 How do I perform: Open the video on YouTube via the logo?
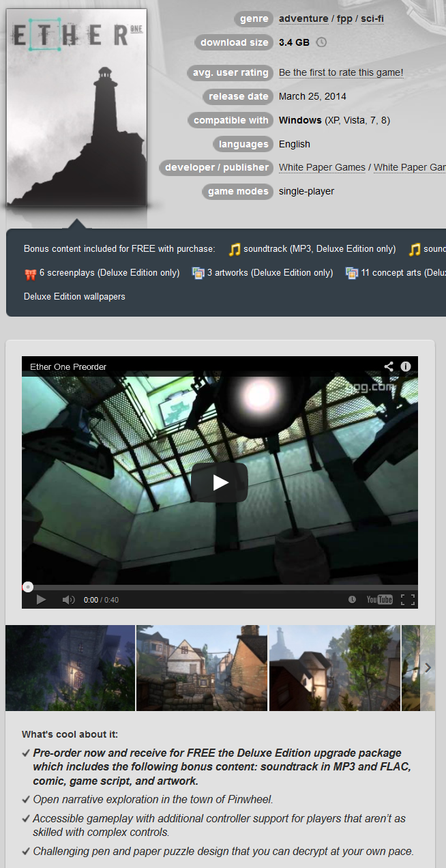pos(379,600)
